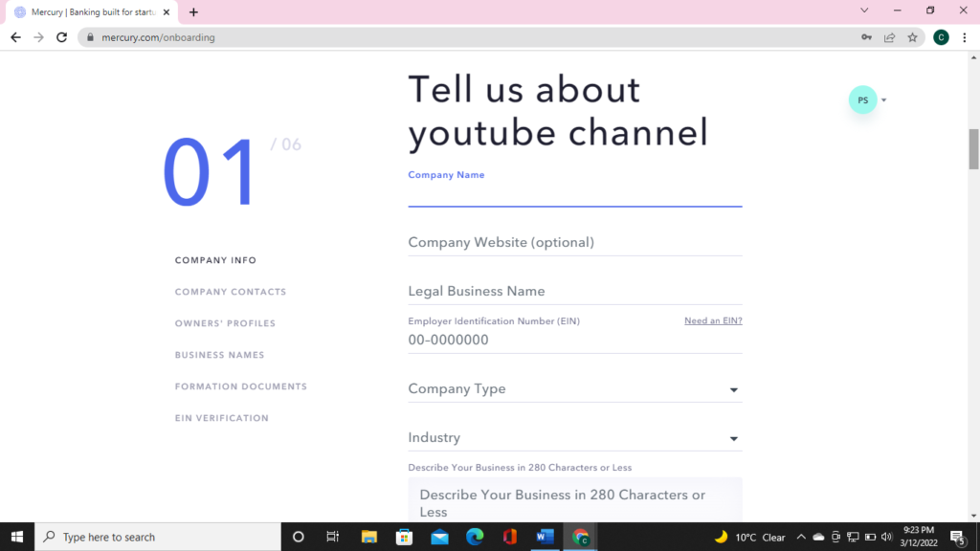980x551 pixels.
Task: Click the page vertical scrollbar thumb
Action: pos(973,148)
